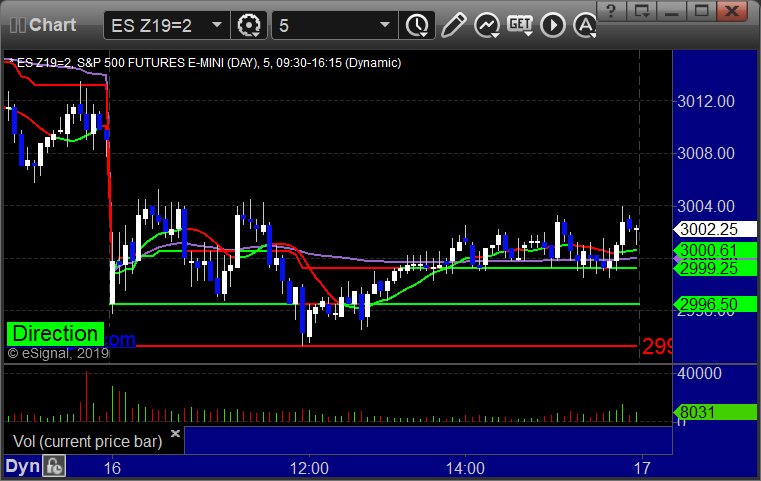The image size is (761, 481).
Task: Maximize the chart window
Action: coord(701,11)
